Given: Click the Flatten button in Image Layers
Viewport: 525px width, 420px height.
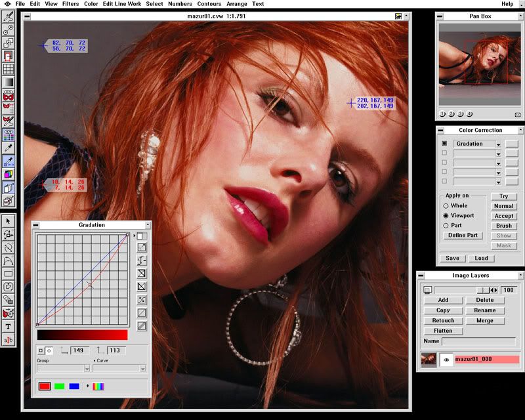Looking at the screenshot, I should (x=443, y=331).
